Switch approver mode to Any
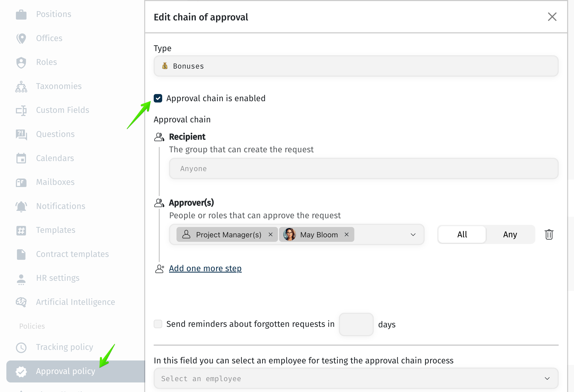Image resolution: width=574 pixels, height=392 pixels. tap(510, 234)
